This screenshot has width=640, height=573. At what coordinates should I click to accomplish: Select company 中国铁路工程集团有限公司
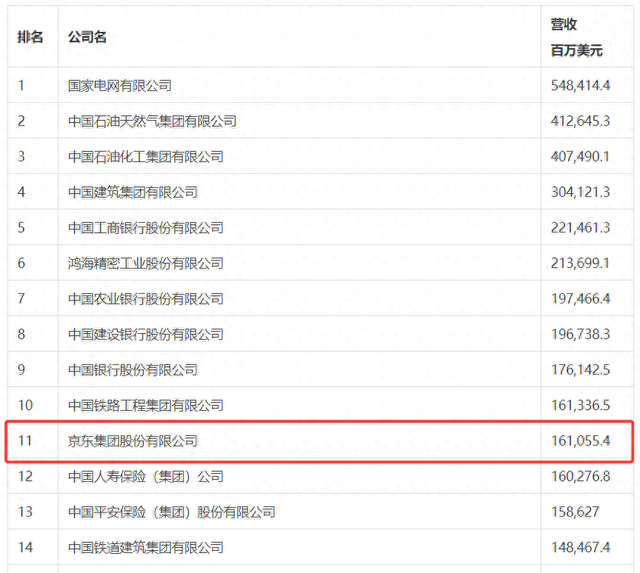146,405
